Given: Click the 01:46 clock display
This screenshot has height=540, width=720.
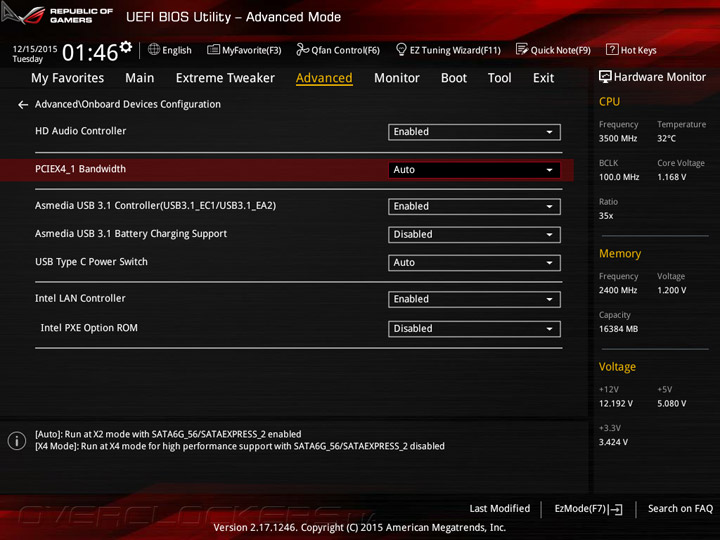Looking at the screenshot, I should click(x=90, y=52).
